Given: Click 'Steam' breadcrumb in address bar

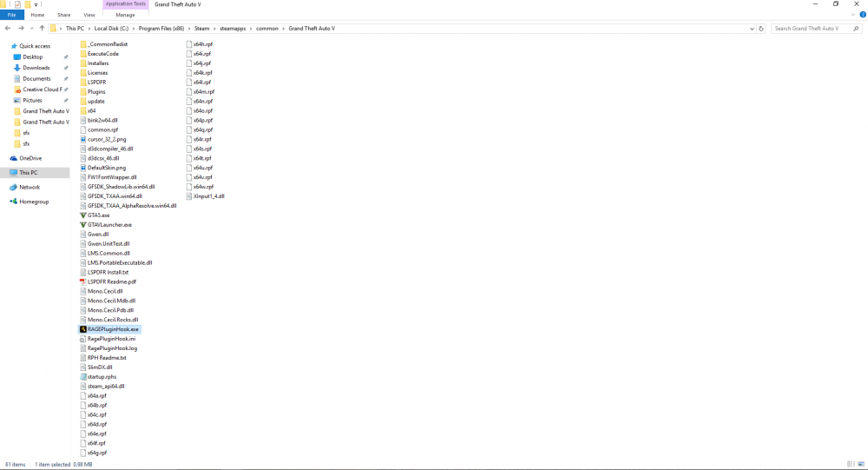Looking at the screenshot, I should pos(201,29).
